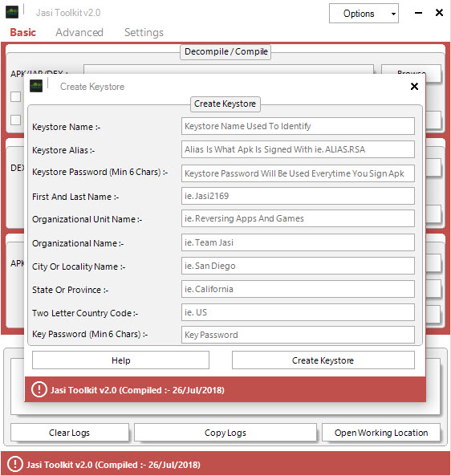
Task: Click the main window bottom status text
Action: click(x=113, y=465)
